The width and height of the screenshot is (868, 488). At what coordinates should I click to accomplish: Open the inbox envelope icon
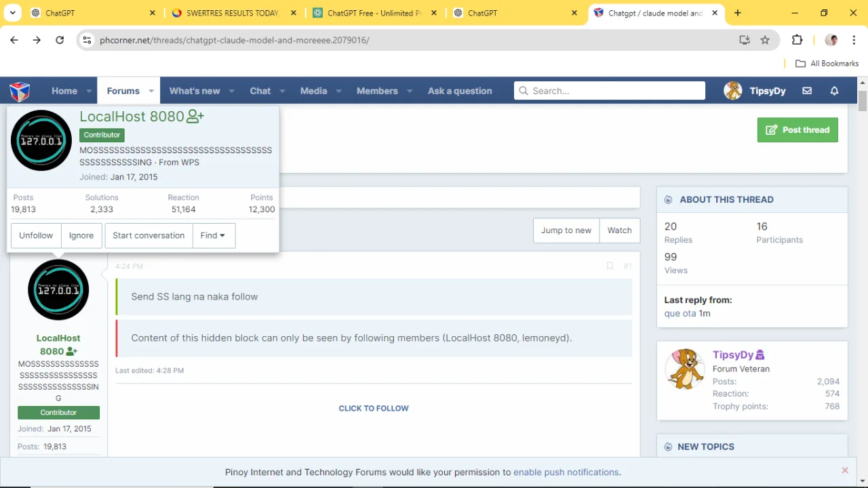[807, 91]
